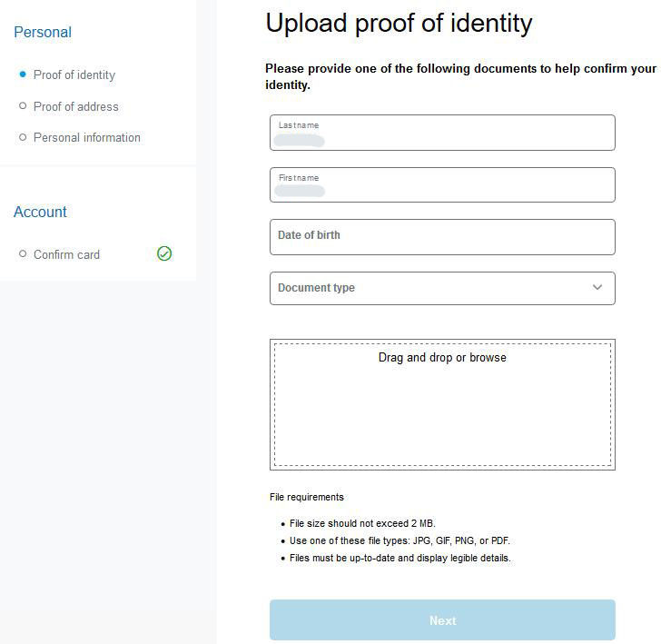This screenshot has height=644, width=661.
Task: Click the hollow bullet beside Confirm card
Action: [x=23, y=254]
